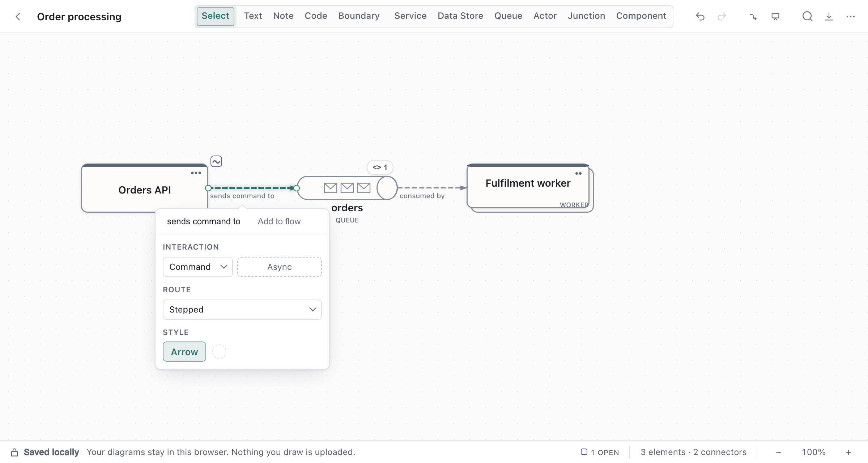The height and width of the screenshot is (463, 868).
Task: Click the dashed circle style swatch
Action: click(x=219, y=352)
